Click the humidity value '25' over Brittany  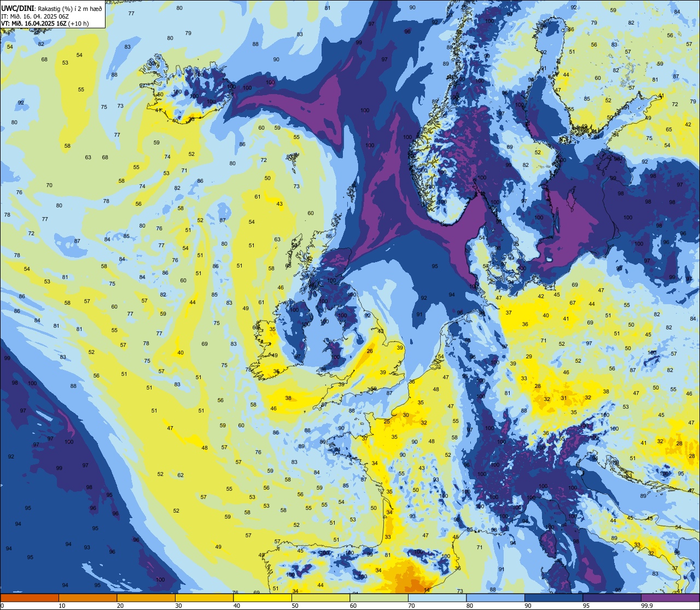[x=387, y=422]
